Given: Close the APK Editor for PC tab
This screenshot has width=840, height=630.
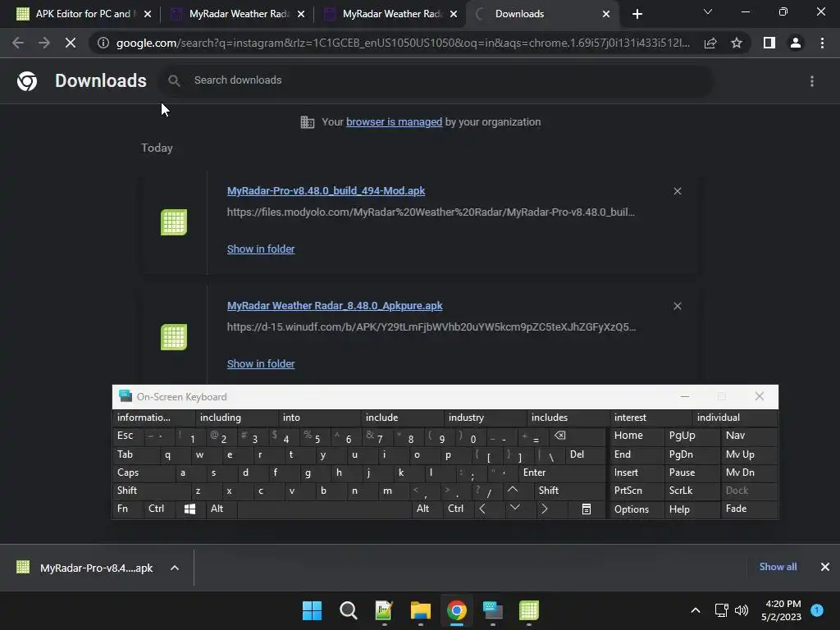Looking at the screenshot, I should (148, 14).
